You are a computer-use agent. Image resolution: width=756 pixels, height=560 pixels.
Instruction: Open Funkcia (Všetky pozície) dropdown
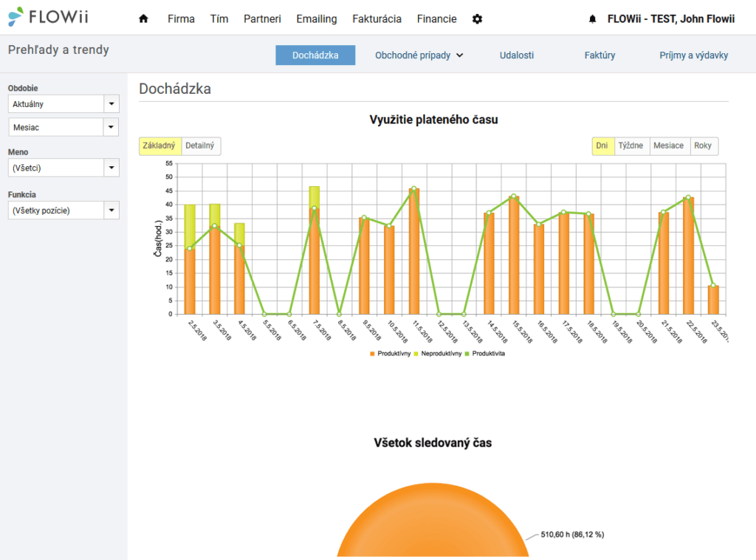[x=63, y=211]
